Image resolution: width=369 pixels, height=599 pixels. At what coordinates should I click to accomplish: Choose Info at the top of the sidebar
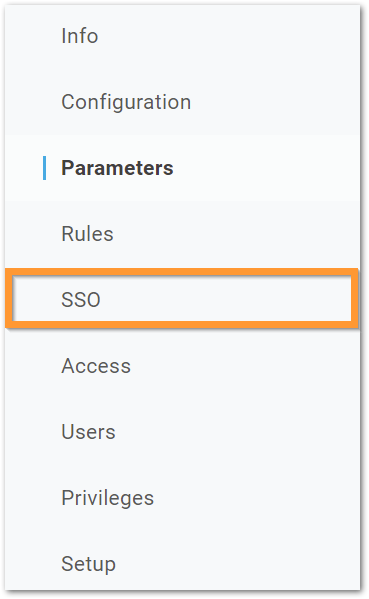tap(80, 36)
